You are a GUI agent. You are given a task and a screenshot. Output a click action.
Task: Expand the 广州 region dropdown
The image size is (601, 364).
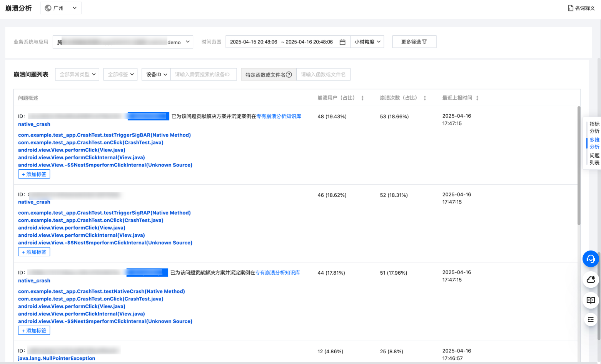(61, 8)
